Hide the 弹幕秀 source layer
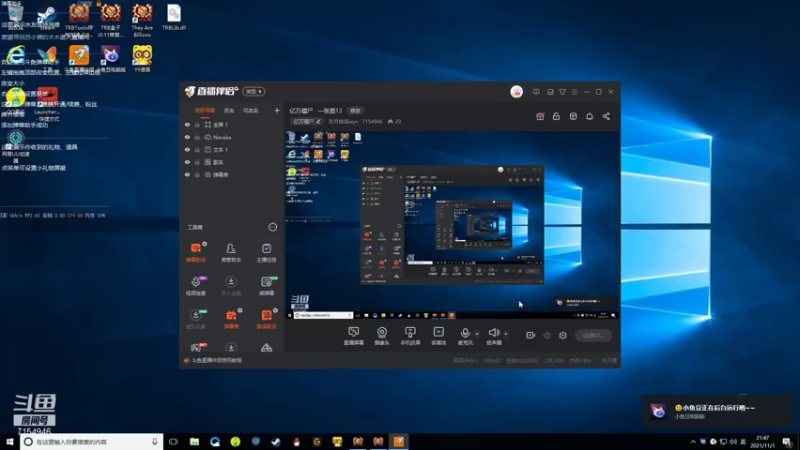This screenshot has height=450, width=800. click(187, 174)
